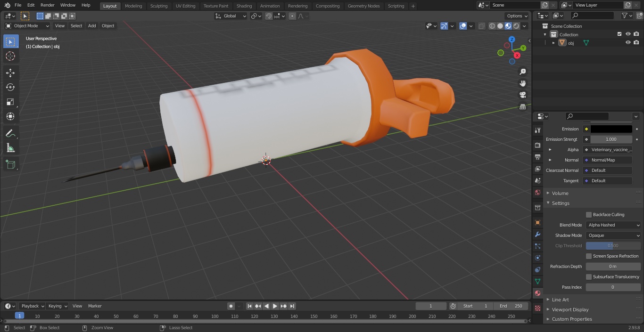Viewport: 644px width, 332px height.
Task: Open the Texture properties checker icon
Action: [537, 308]
